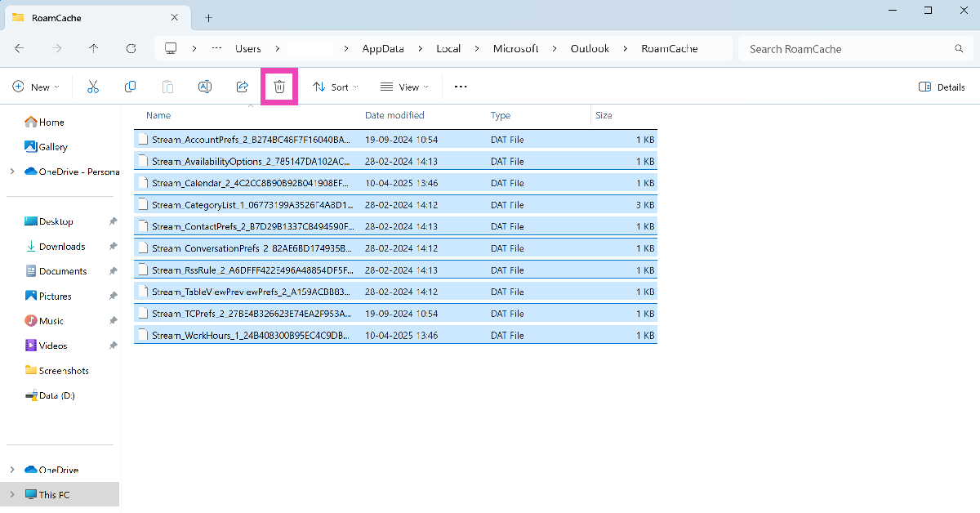Click the Delete trash can icon
Screen dimensions: 980x513
(x=279, y=87)
